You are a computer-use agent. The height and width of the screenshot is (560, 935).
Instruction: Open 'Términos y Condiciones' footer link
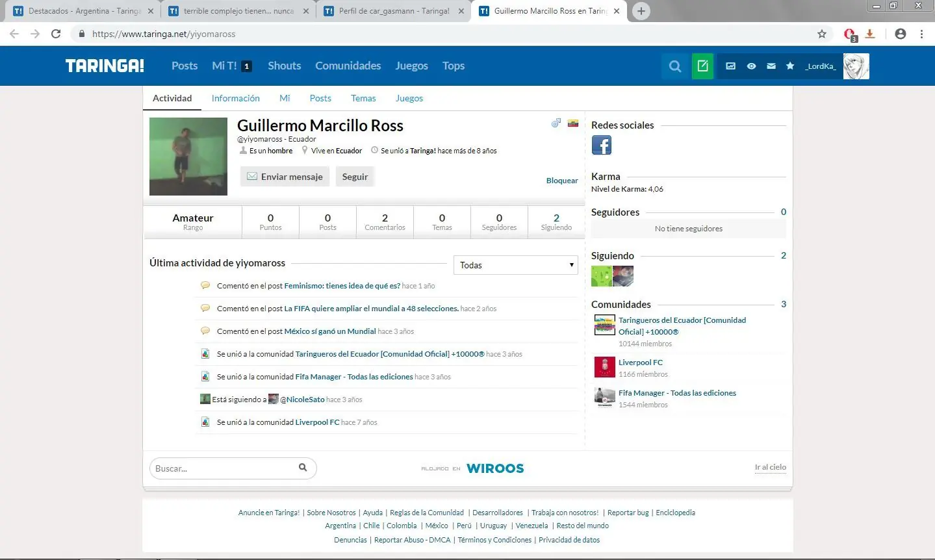(x=494, y=540)
